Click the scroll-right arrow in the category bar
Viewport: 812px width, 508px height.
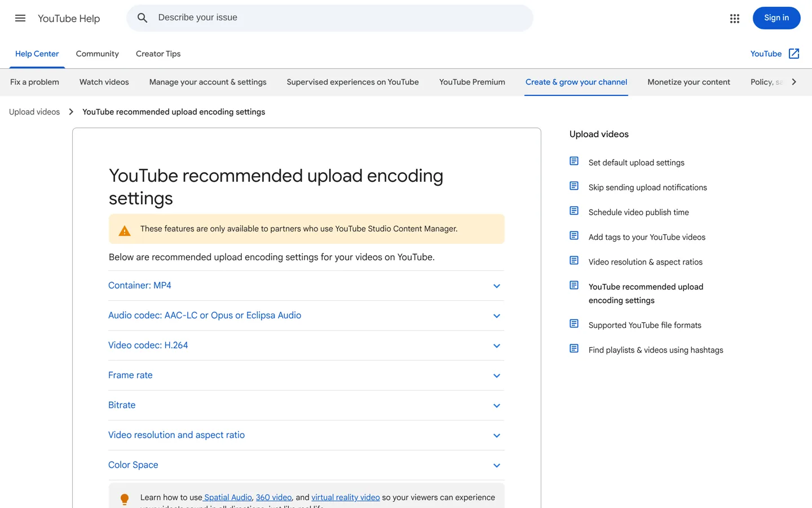pos(794,82)
